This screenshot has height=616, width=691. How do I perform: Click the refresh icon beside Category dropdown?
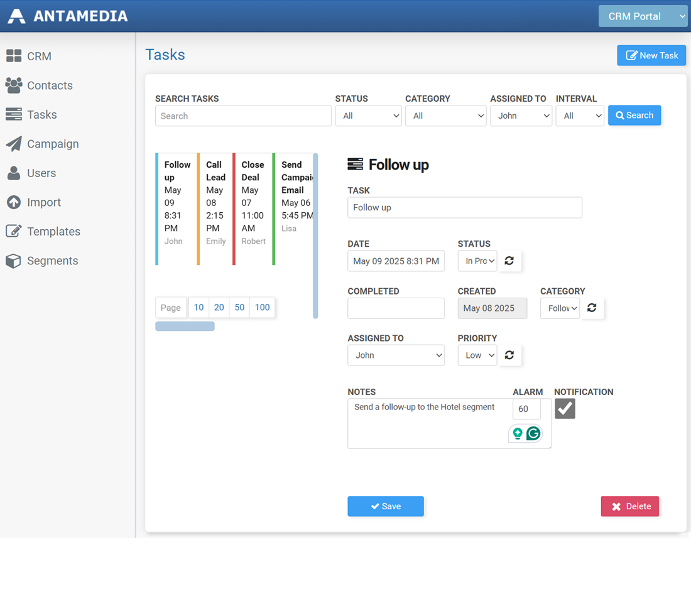click(x=592, y=308)
